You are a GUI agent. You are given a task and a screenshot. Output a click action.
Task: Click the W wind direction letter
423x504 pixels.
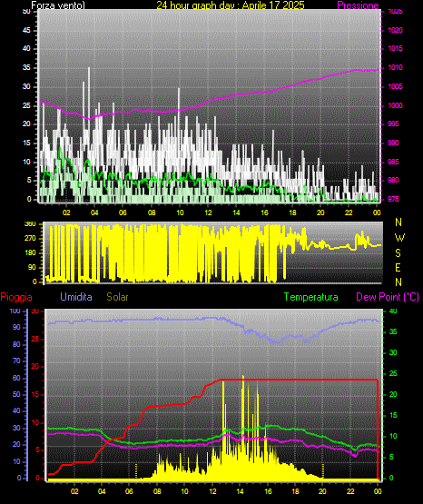399,238
